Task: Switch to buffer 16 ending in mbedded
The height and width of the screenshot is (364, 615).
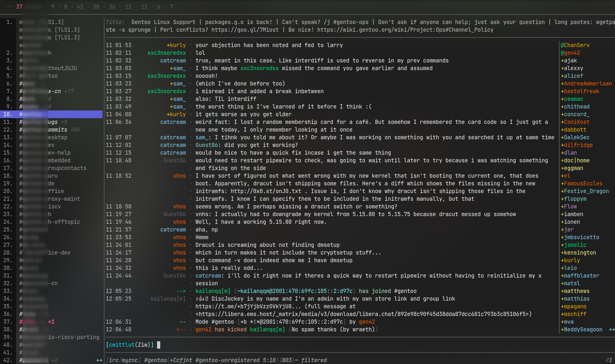Action: pyautogui.click(x=51, y=160)
